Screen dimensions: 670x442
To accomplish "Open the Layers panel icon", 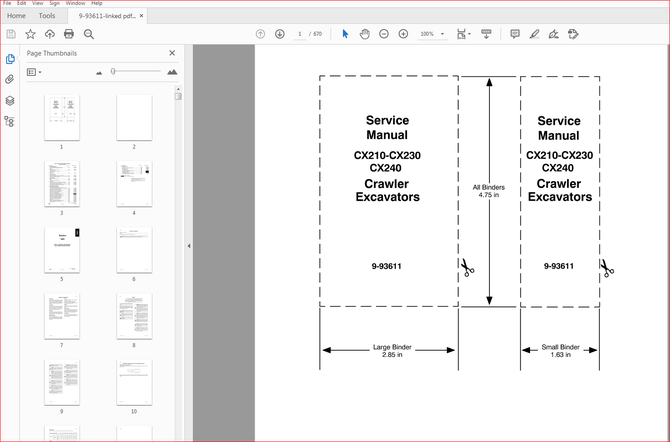I will 10,100.
